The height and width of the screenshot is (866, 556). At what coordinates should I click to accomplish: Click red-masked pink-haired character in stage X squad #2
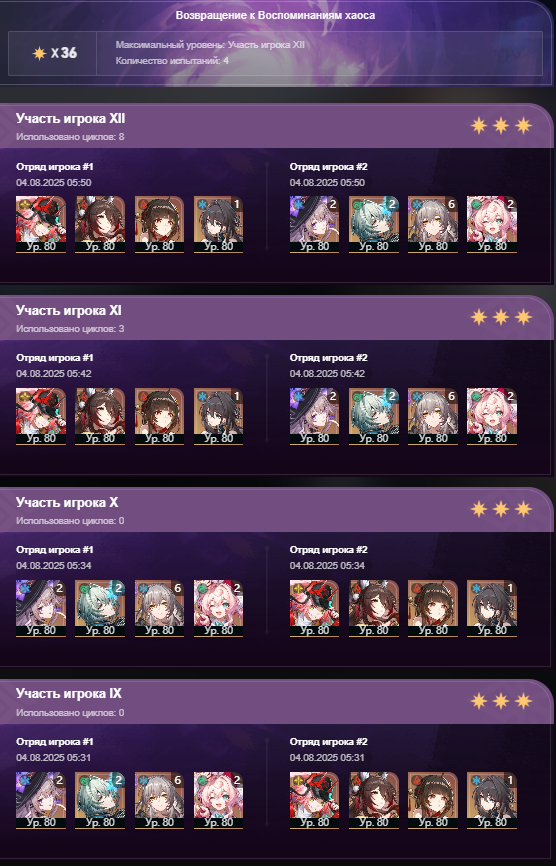click(315, 609)
